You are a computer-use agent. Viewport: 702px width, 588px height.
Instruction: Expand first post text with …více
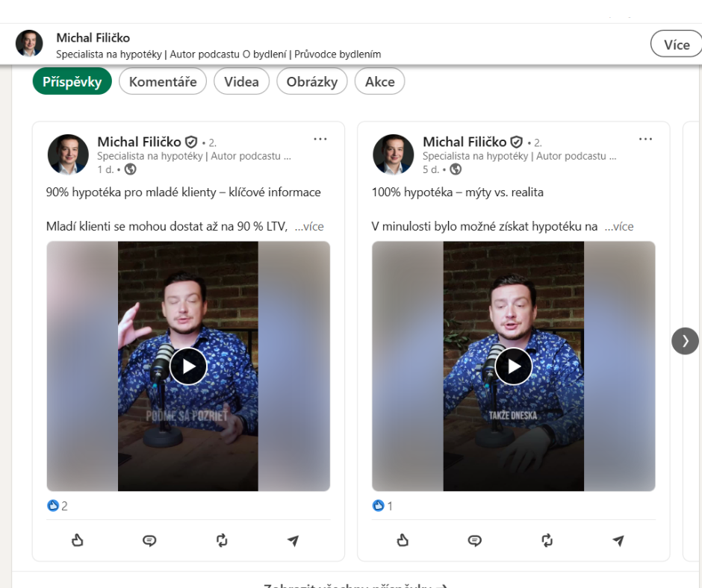pos(309,226)
